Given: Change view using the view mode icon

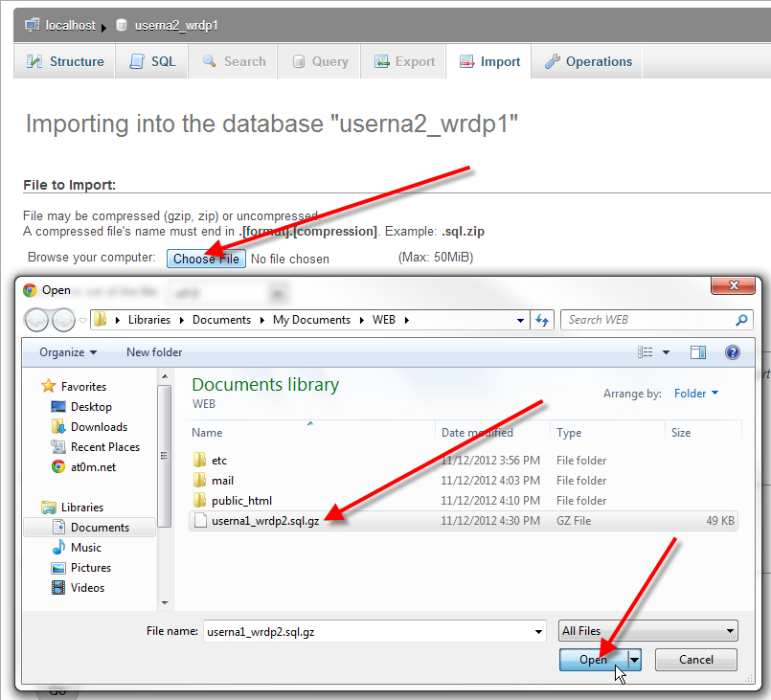Looking at the screenshot, I should click(646, 352).
